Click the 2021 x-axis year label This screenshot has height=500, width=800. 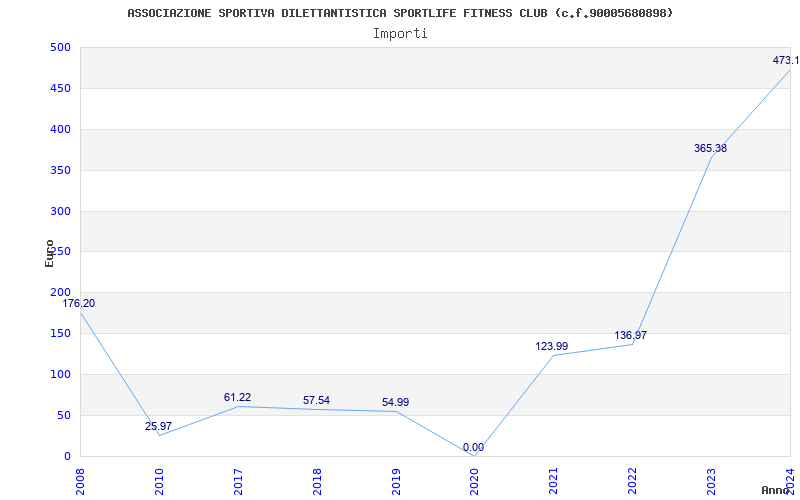[553, 481]
